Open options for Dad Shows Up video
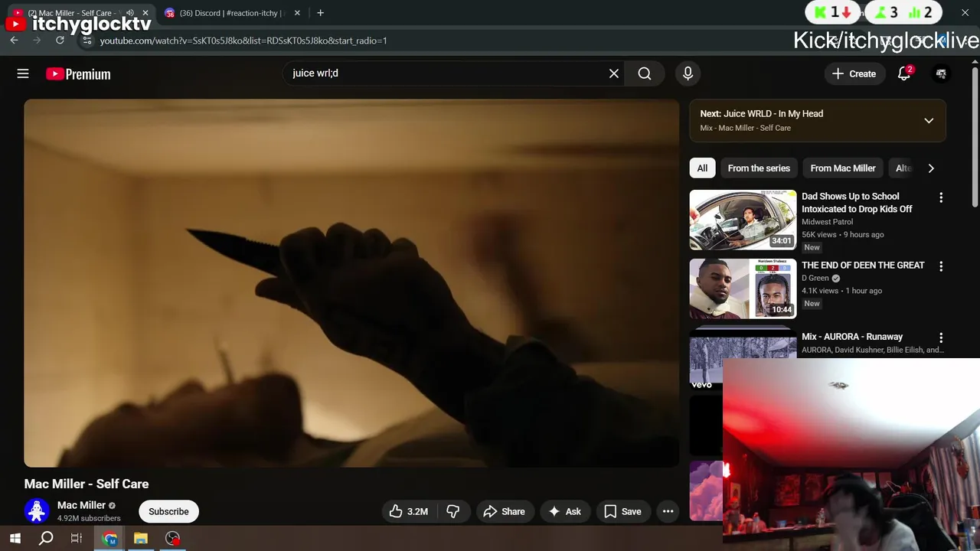 941,197
